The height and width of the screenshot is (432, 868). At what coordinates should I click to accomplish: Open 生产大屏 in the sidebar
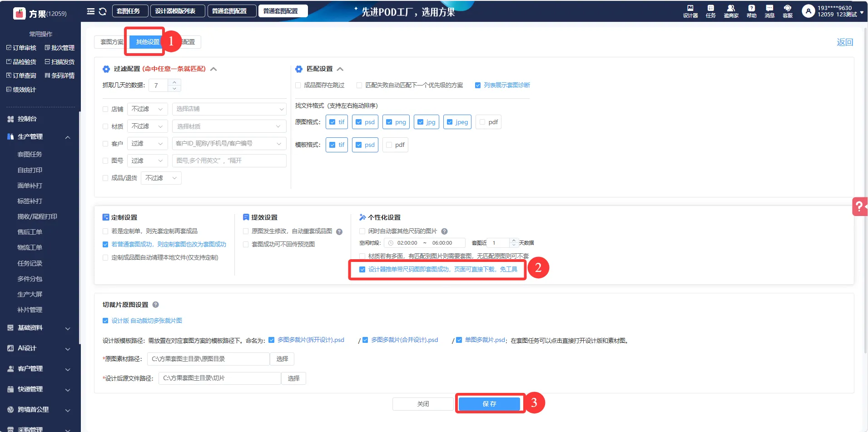point(30,294)
